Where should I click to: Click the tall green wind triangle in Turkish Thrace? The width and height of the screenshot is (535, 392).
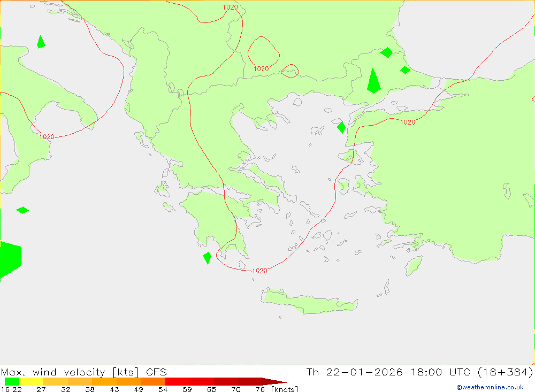(373, 81)
